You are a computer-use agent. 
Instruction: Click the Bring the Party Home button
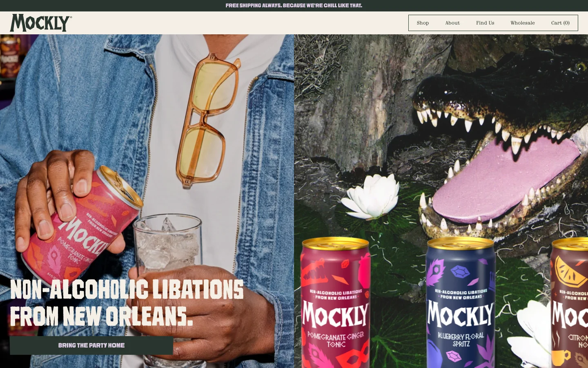click(91, 346)
